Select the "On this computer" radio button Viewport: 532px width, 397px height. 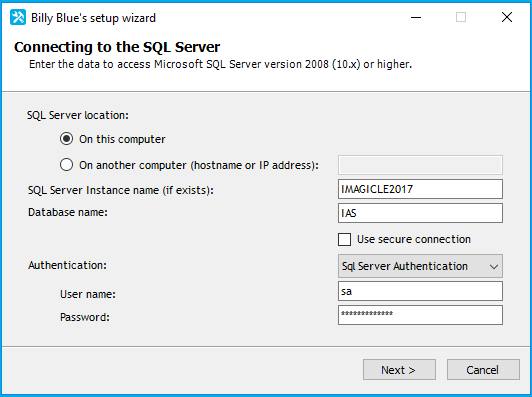coord(66,139)
